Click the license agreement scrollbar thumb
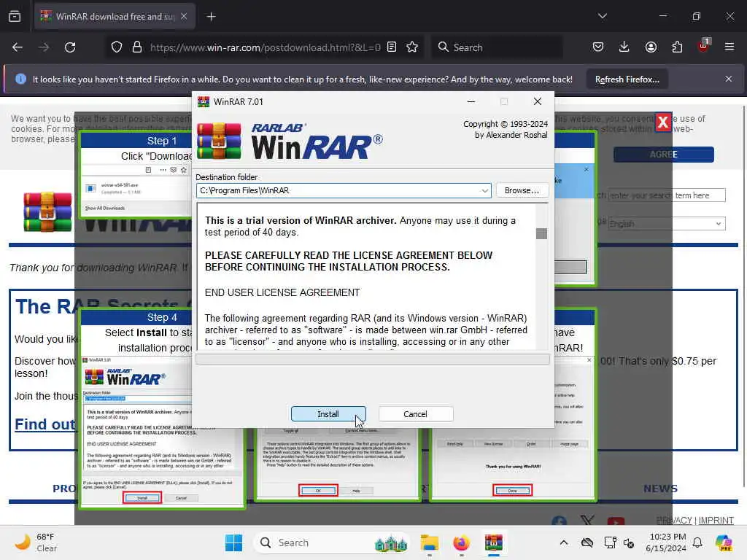This screenshot has width=747, height=560. 542,233
